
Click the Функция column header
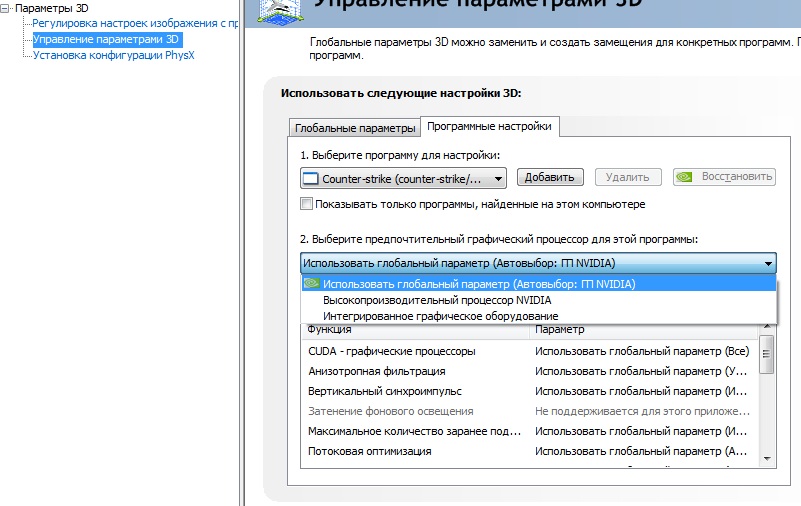(x=415, y=330)
